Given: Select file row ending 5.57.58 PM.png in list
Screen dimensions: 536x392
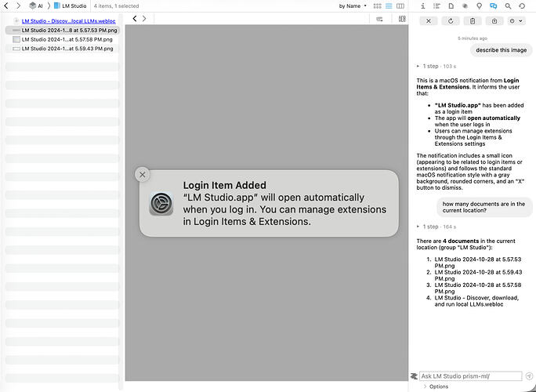Looking at the screenshot, I should 63,39.
